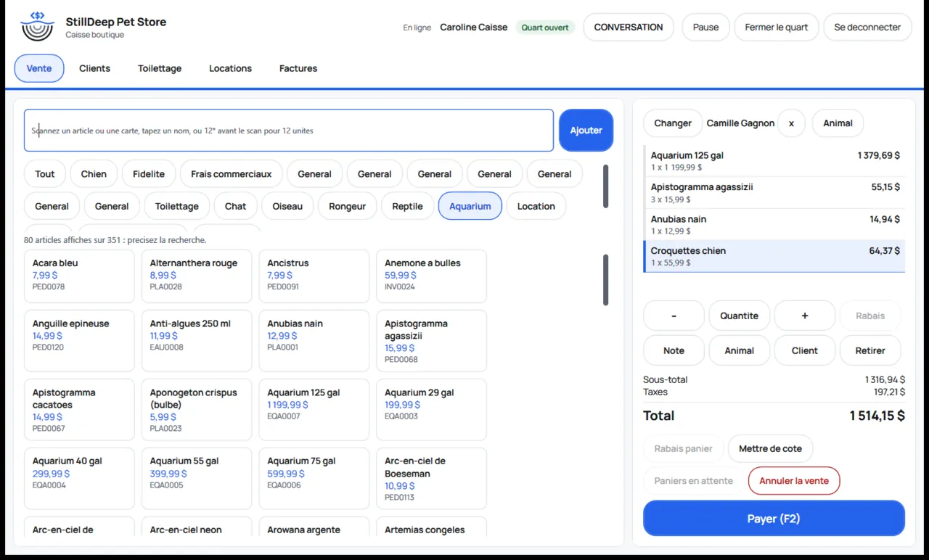Screen dimensions: 929x560
Task: Click Mettre de cote
Action: tap(770, 449)
